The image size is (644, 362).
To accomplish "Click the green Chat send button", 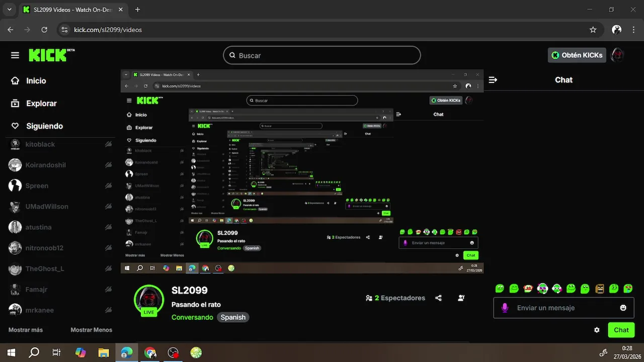I will [x=621, y=330].
